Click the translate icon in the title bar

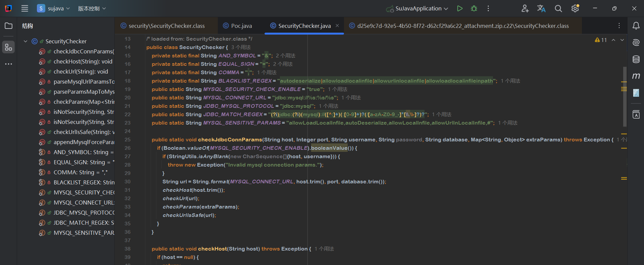point(541,8)
